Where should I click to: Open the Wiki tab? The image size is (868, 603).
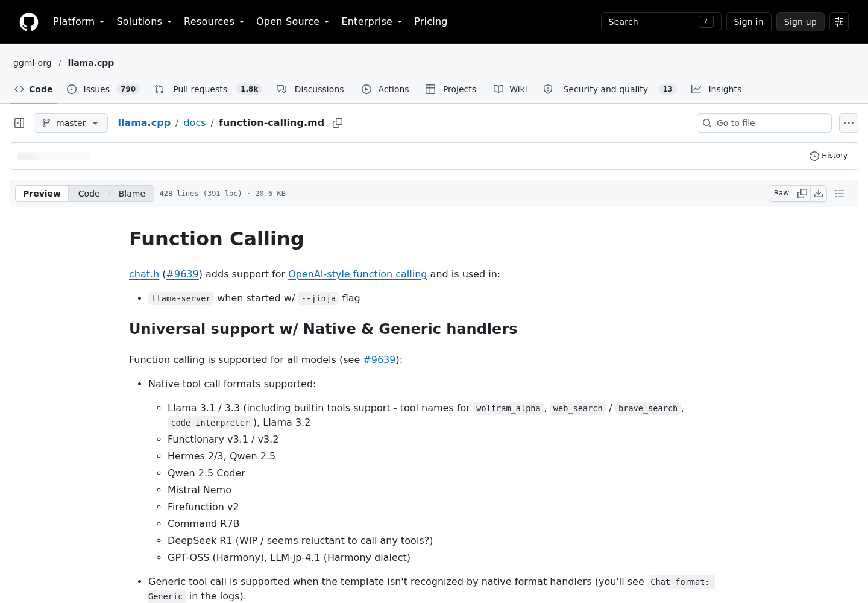pos(511,89)
